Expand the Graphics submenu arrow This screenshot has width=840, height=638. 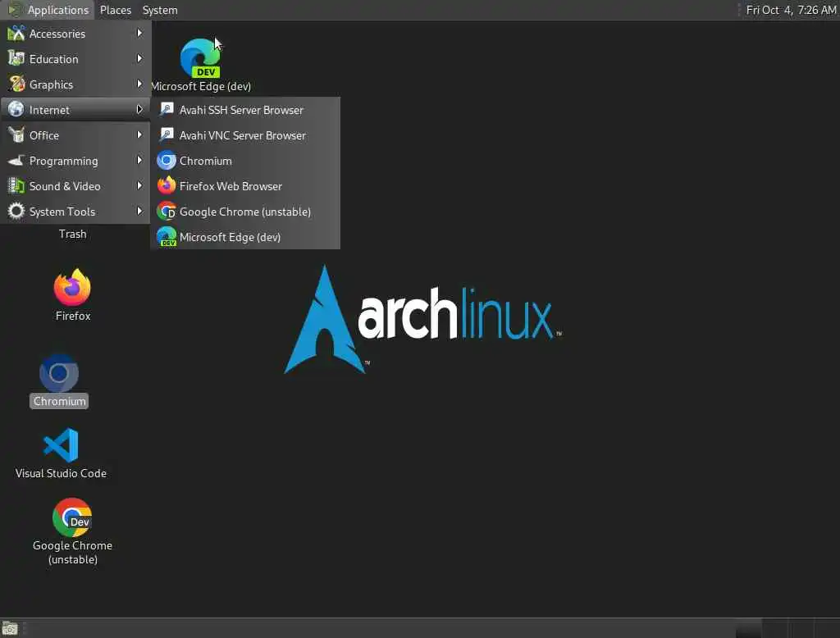139,84
